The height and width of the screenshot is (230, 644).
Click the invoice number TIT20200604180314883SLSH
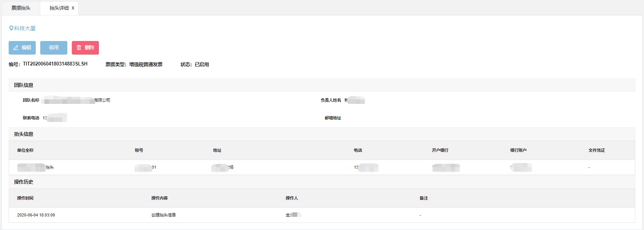click(55, 64)
